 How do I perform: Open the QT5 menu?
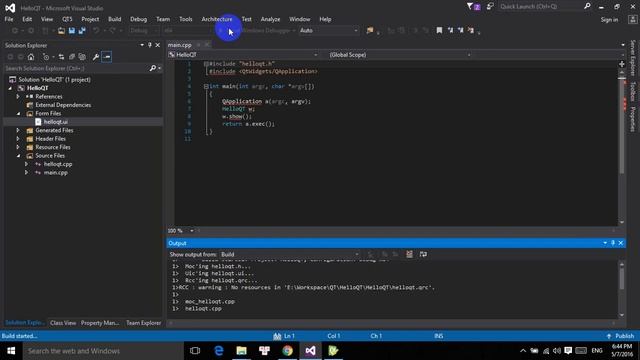(67, 19)
